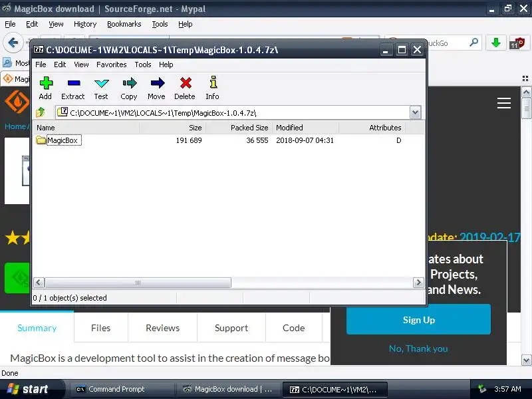Click the system tray icon near the clock
Screen dimensions: 532x399
coord(481,389)
